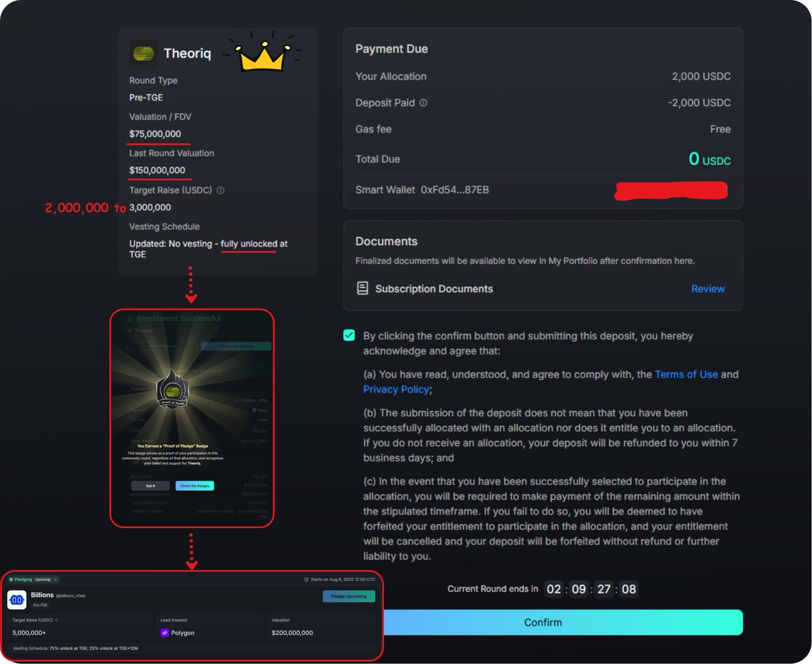Click the -2,000 USDC Deposit Paid amount

pyautogui.click(x=700, y=103)
